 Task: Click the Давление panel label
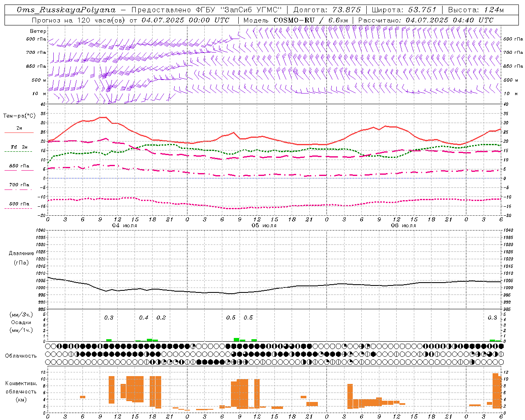[x=21, y=253]
